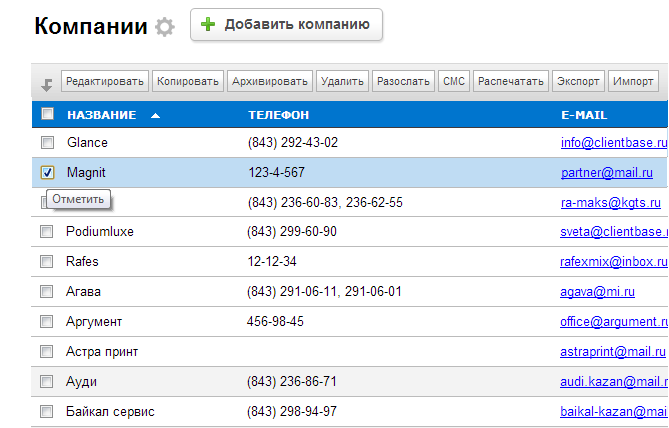Toggle the select-all checkbox in the header
The image size is (669, 428).
47,115
